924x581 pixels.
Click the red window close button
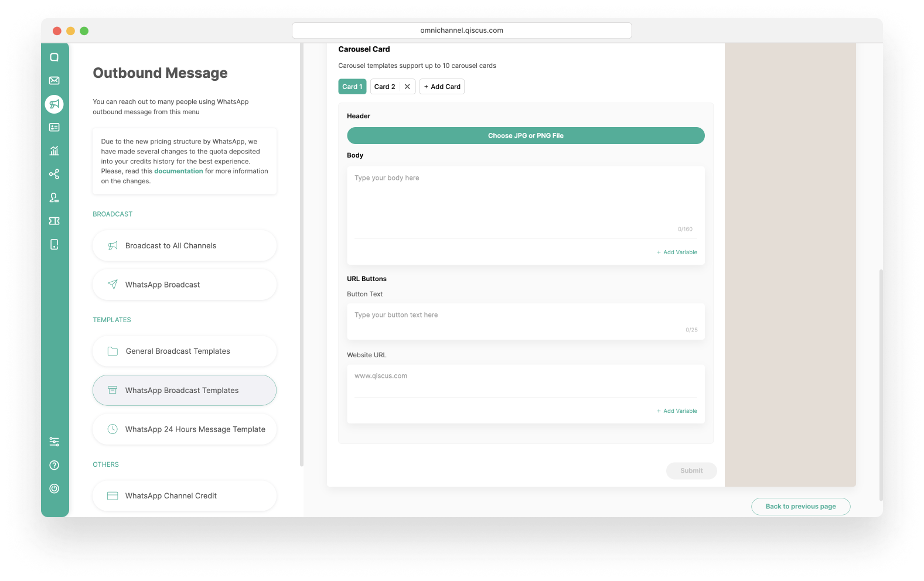tap(57, 31)
